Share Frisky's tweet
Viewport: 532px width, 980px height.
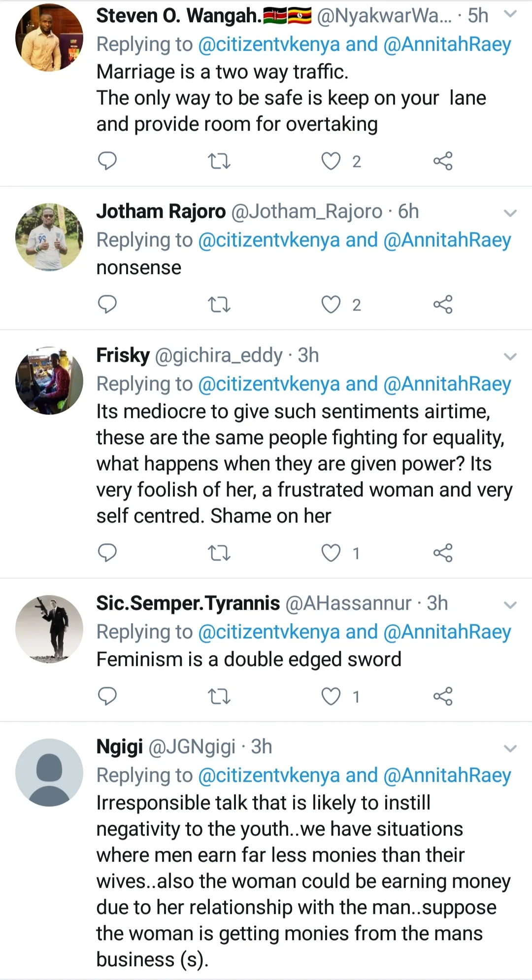[x=443, y=553]
